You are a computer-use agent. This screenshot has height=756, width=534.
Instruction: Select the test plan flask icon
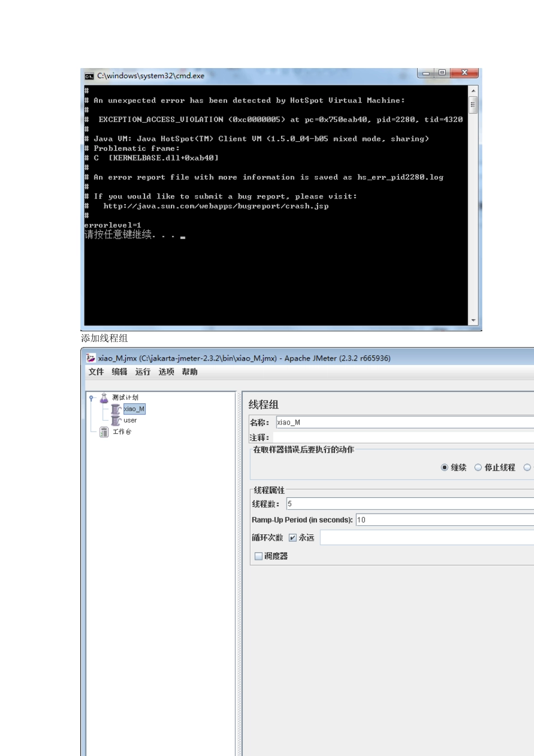104,398
